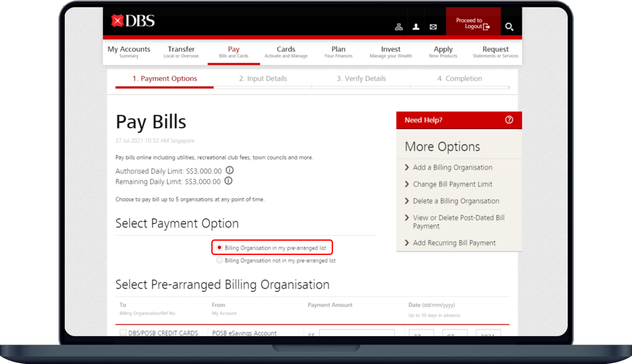Viewport: 632px width, 364px height.
Task: Click chevron beside Add a Billing Organisation
Action: click(x=407, y=167)
